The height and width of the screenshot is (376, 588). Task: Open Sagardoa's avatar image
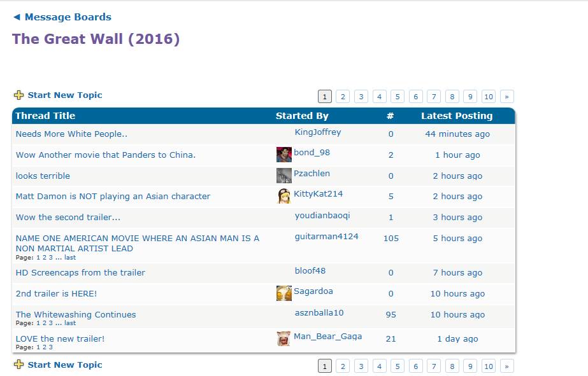(284, 293)
